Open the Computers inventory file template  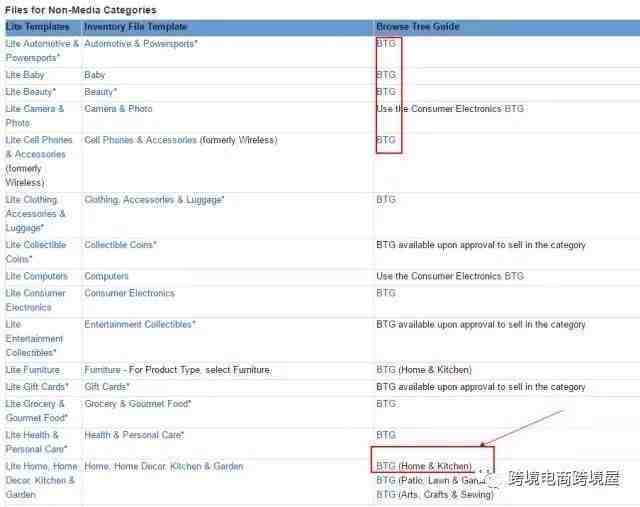[x=106, y=276]
